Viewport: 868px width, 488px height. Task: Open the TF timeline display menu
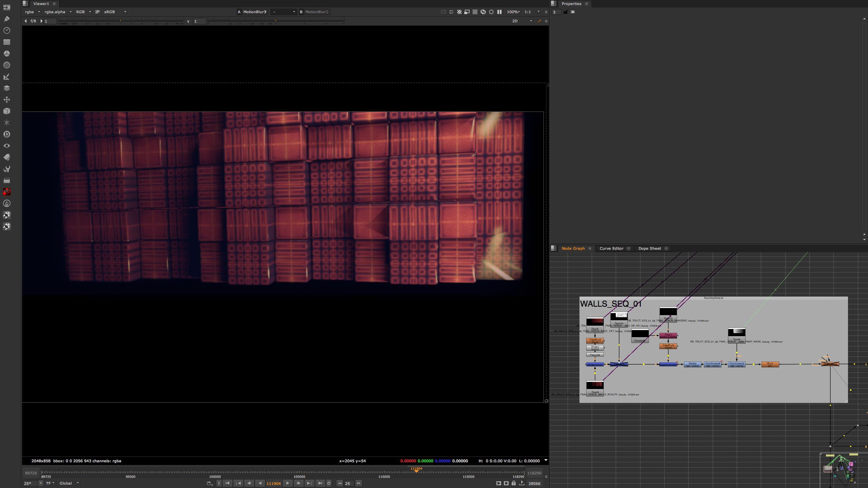tap(50, 483)
